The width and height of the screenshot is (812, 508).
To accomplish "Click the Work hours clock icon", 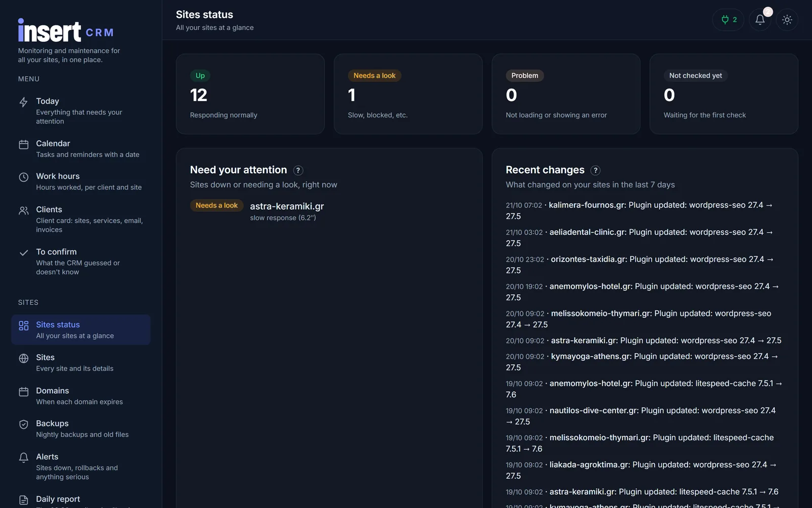I will point(23,177).
